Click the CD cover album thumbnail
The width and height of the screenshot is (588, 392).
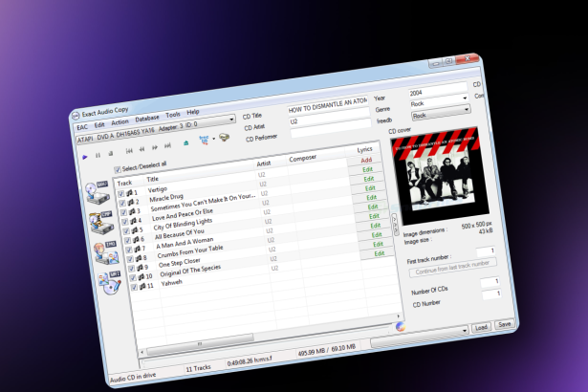[x=439, y=176]
